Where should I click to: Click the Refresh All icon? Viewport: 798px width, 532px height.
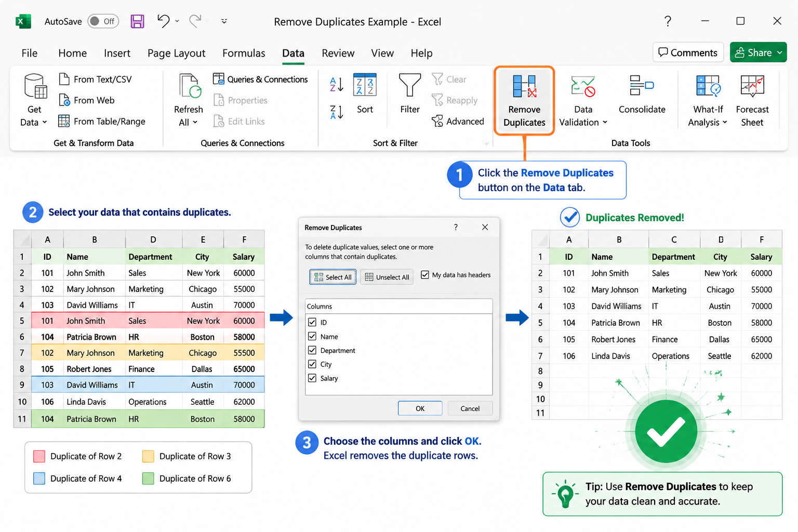click(190, 86)
